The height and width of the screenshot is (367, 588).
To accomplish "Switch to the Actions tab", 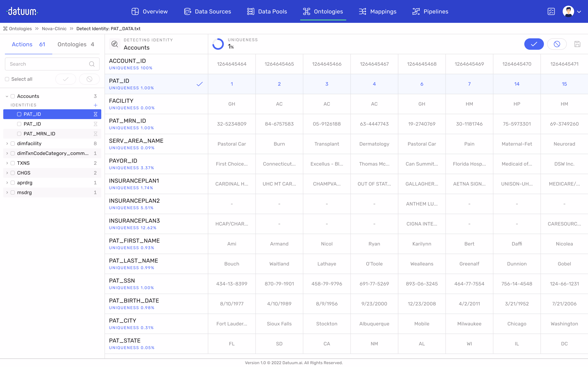I will tap(22, 44).
